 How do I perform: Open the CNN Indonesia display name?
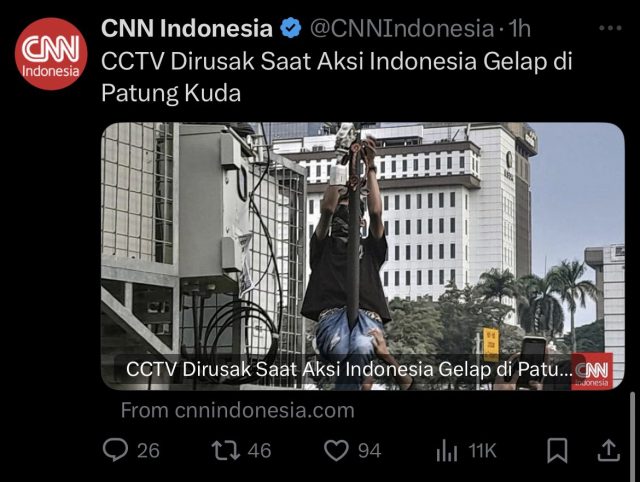pyautogui.click(x=187, y=29)
